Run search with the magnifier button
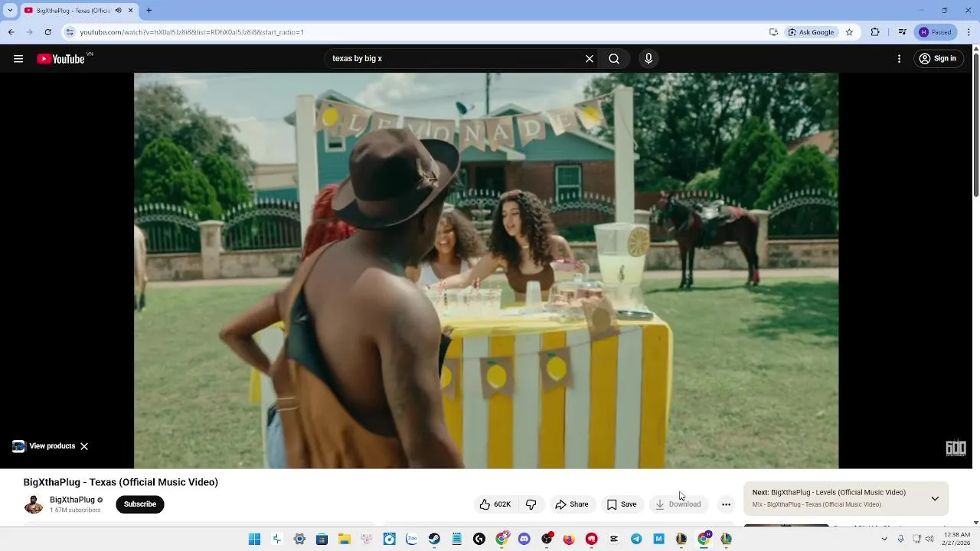The width and height of the screenshot is (980, 551). 614,59
